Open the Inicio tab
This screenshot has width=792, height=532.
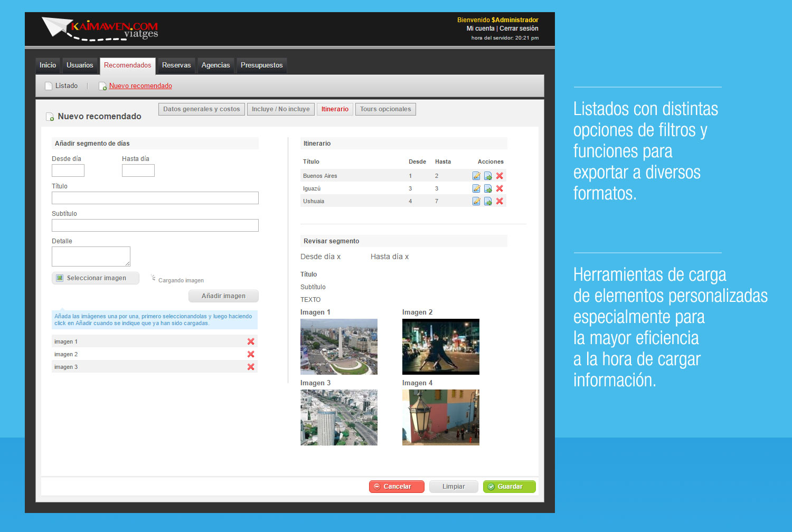coord(48,65)
